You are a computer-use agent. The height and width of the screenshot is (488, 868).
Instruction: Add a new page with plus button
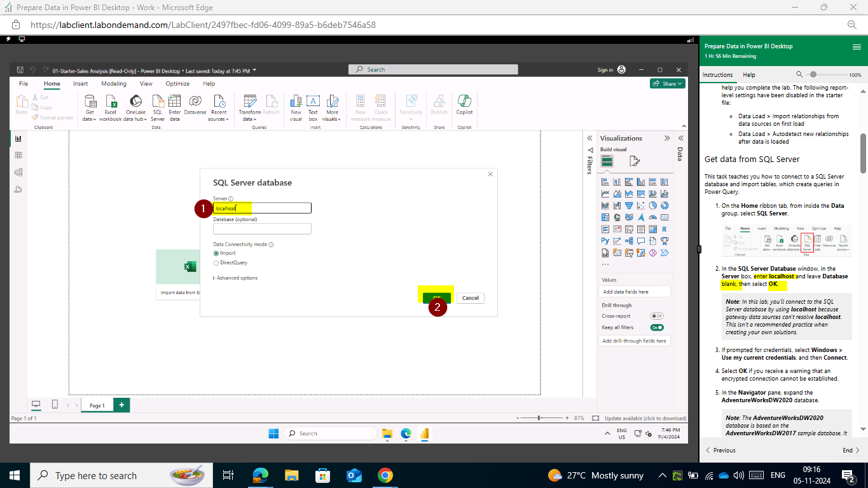tap(121, 404)
